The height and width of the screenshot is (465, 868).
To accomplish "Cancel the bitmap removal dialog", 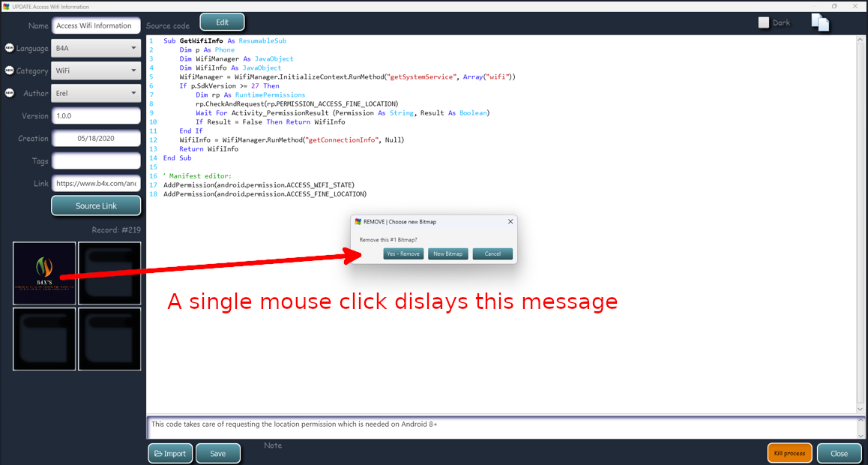I will (492, 253).
